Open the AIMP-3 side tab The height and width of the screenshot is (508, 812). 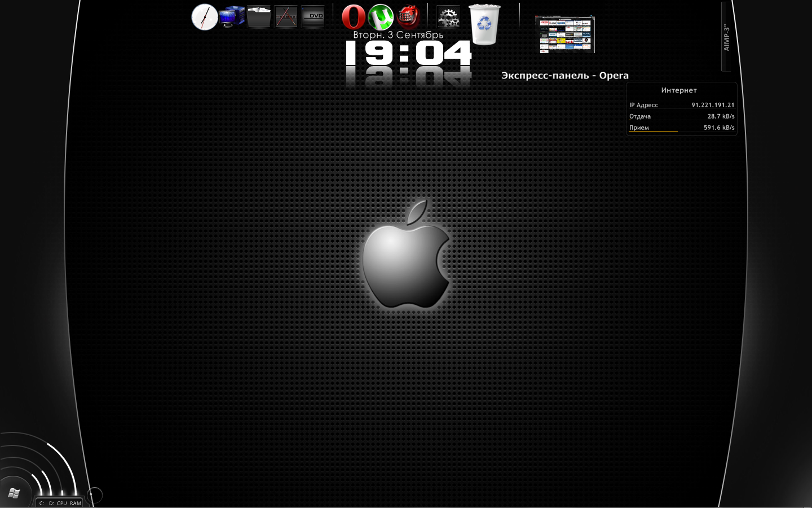[x=726, y=37]
